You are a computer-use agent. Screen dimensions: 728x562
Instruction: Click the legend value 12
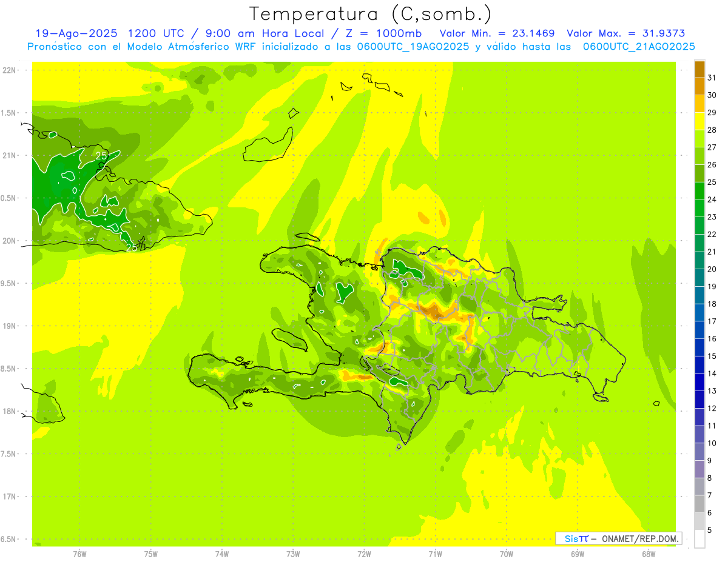[712, 408]
